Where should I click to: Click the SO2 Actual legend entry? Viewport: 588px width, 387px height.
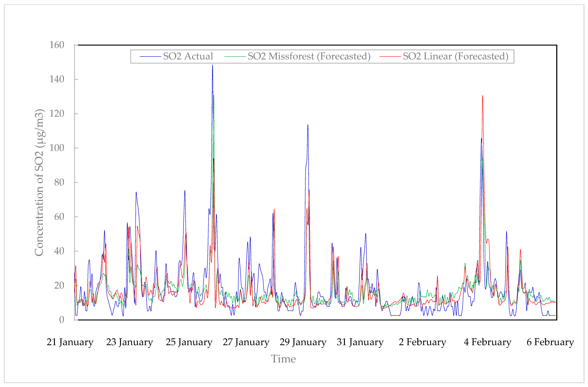pos(188,56)
